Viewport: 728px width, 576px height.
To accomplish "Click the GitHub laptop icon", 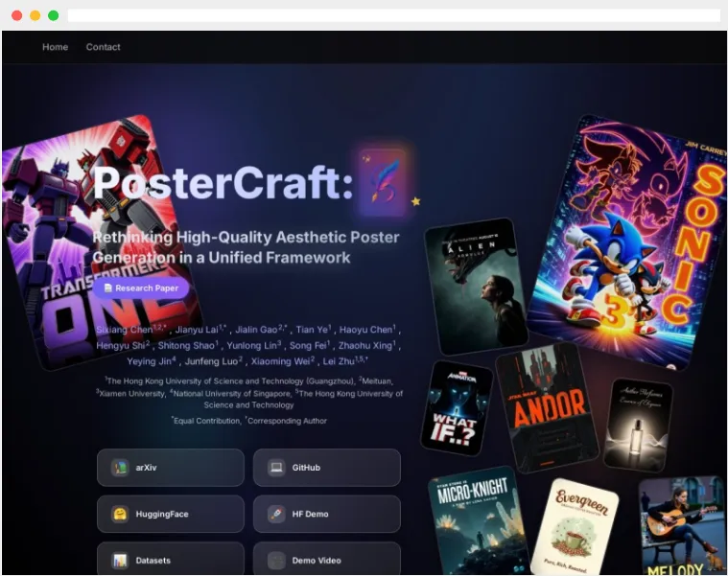I will 276,468.
